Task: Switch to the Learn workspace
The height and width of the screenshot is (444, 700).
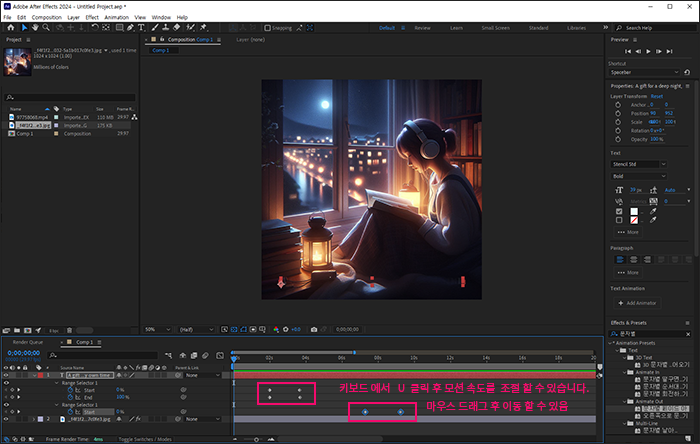Action: [x=456, y=28]
